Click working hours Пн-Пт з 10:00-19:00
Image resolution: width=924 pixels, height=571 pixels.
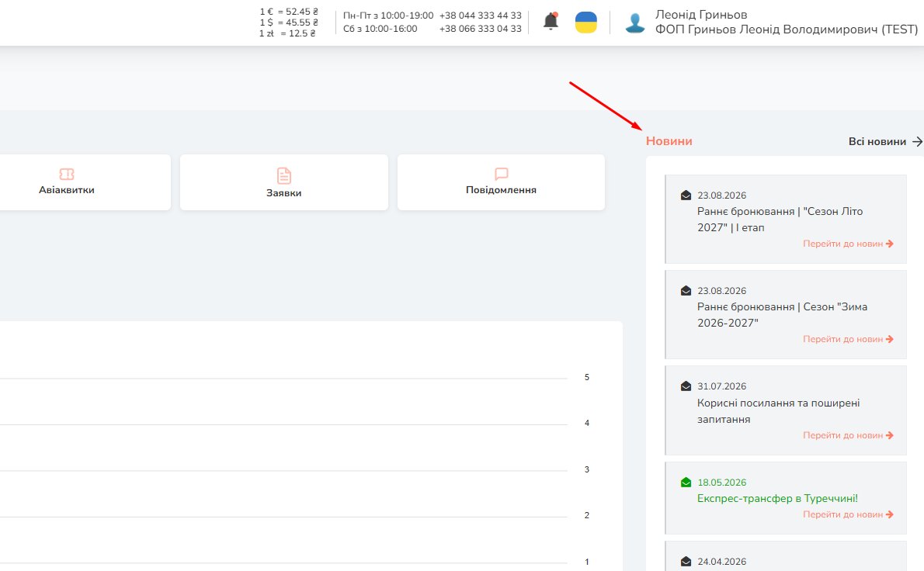[388, 16]
